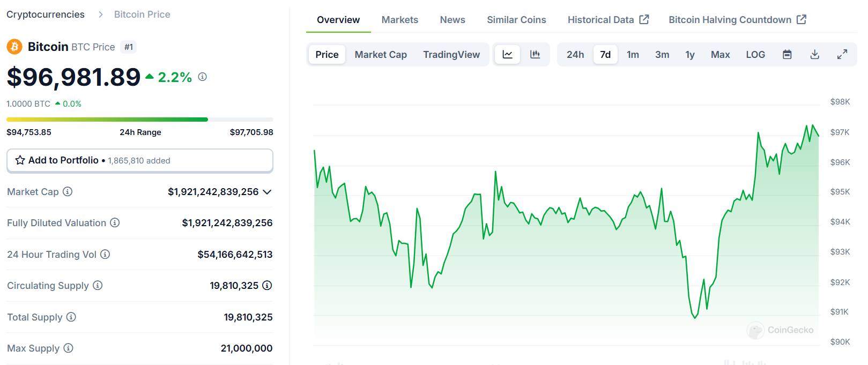The height and width of the screenshot is (365, 868).
Task: Click info icon next to 2.2% change
Action: click(202, 77)
